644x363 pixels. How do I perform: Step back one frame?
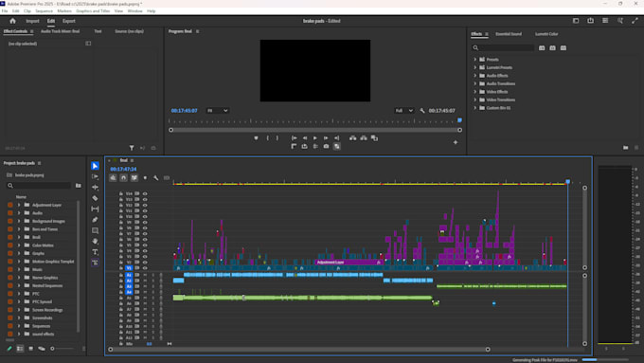pyautogui.click(x=305, y=138)
